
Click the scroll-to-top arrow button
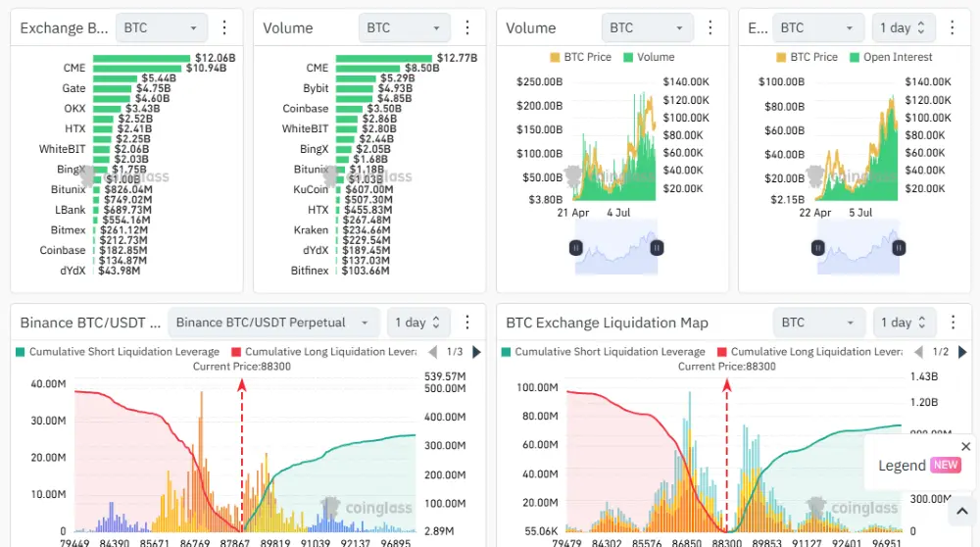(962, 512)
